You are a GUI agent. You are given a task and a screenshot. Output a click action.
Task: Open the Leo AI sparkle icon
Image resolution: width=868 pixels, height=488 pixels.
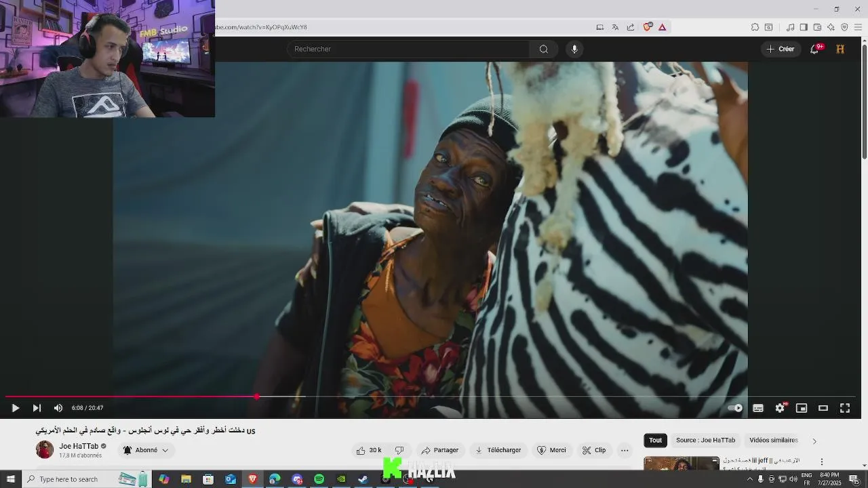pos(831,27)
